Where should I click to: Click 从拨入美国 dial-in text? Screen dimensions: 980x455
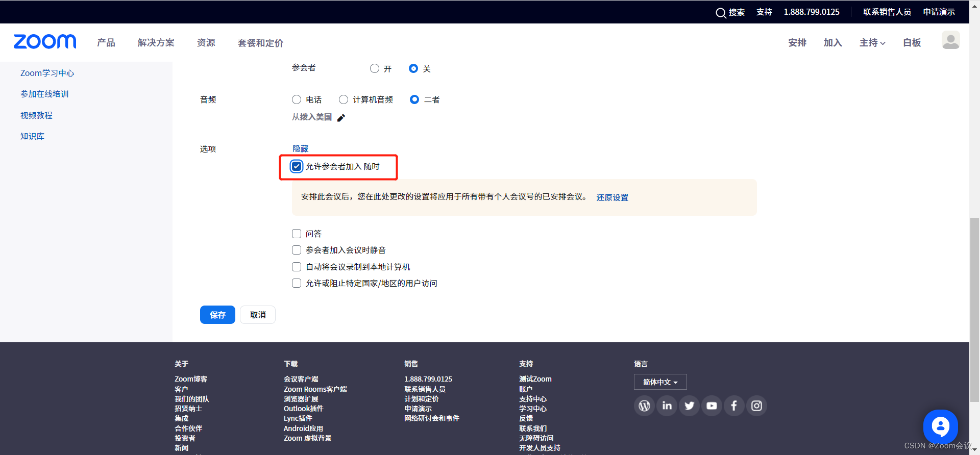click(312, 117)
